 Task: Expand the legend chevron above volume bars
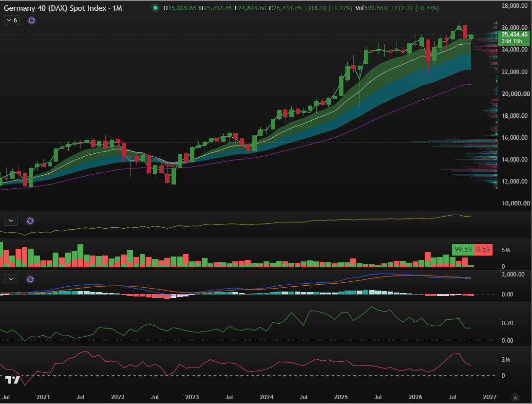coord(11,221)
